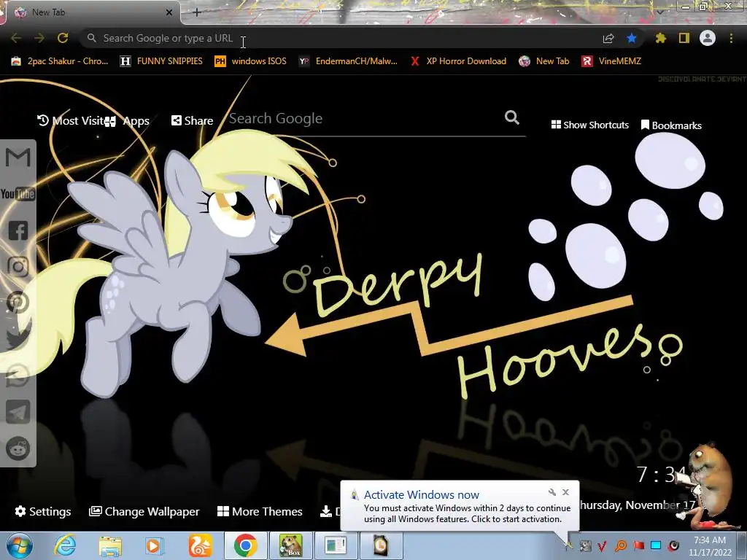Screen dimensions: 747x560
Task: Open Gmail from the sidebar
Action: (x=18, y=157)
